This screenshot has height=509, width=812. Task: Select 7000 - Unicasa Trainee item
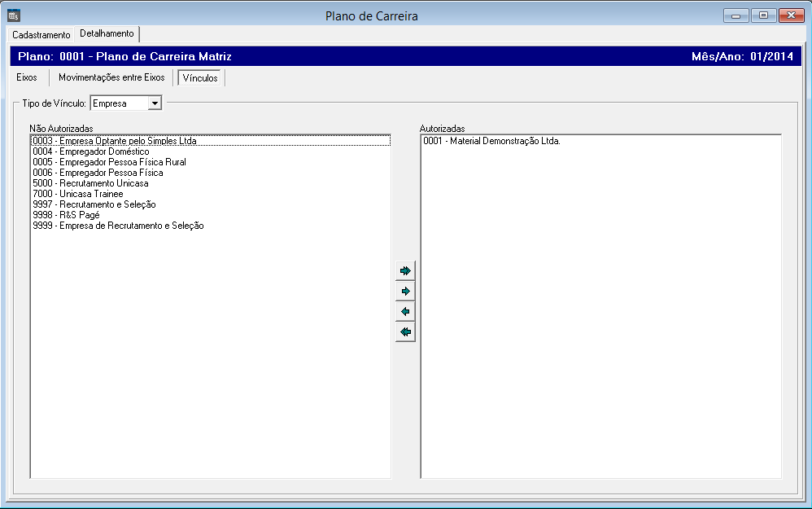(x=78, y=194)
